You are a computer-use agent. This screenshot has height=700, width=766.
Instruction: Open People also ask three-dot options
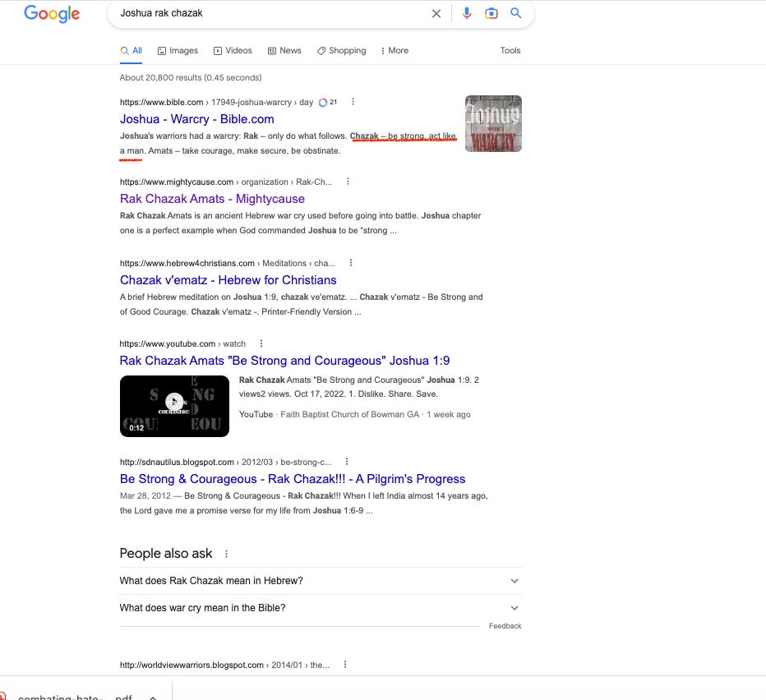tap(226, 554)
